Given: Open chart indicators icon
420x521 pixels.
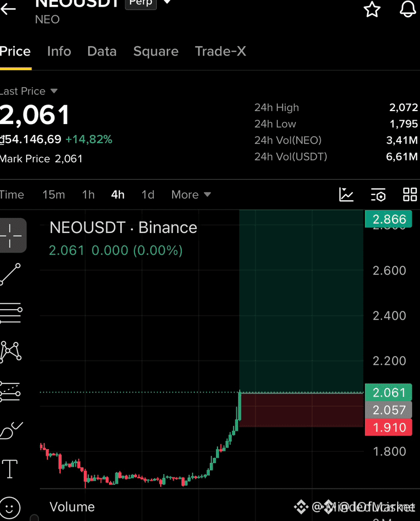Looking at the screenshot, I should click(346, 194).
